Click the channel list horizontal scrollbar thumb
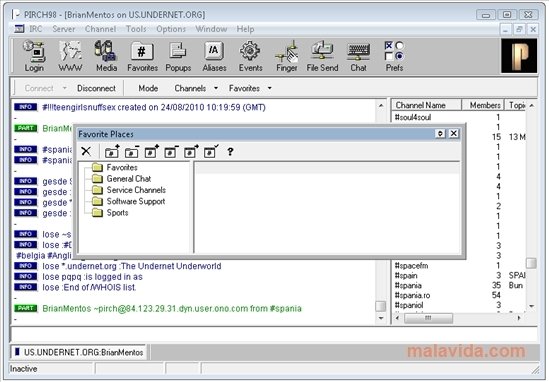Screen dimensions: 549x382 [428, 318]
